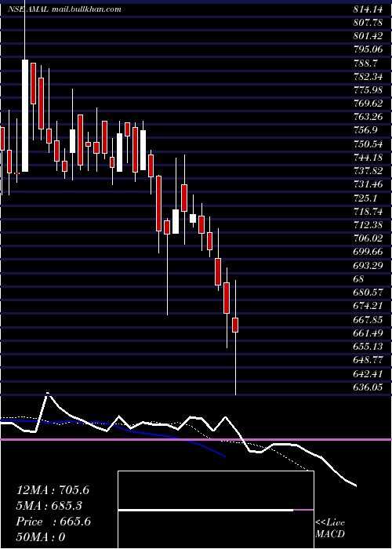Select price label 756.9

pyautogui.click(x=365, y=130)
